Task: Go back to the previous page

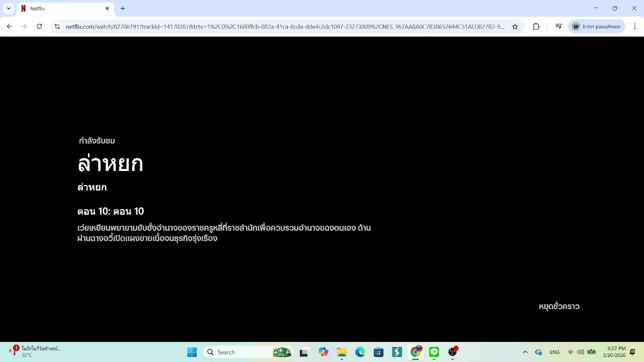Action: tap(9, 27)
